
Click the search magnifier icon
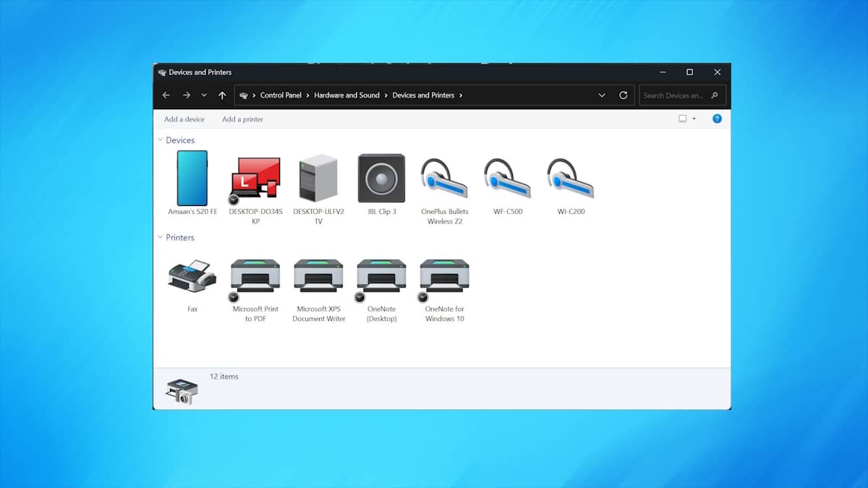pos(715,95)
